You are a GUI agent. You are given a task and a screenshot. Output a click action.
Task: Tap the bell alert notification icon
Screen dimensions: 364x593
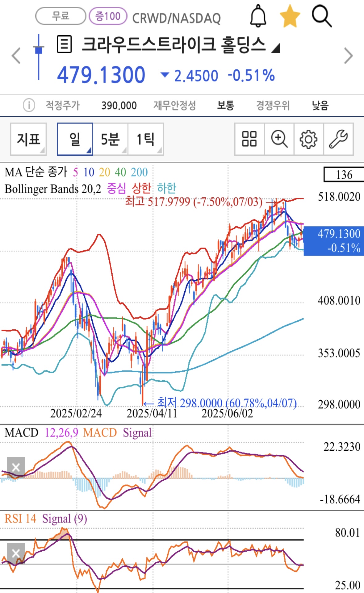tap(258, 16)
